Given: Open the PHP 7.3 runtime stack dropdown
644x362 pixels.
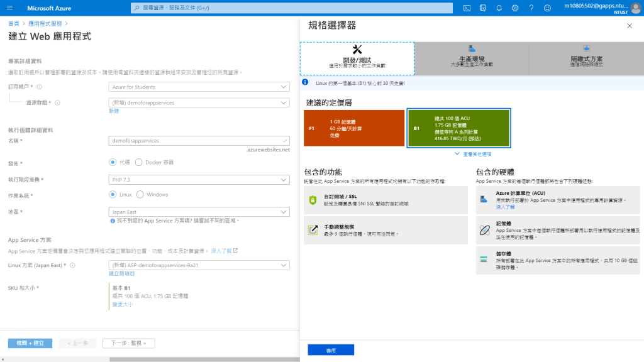Looking at the screenshot, I should 199,180.
